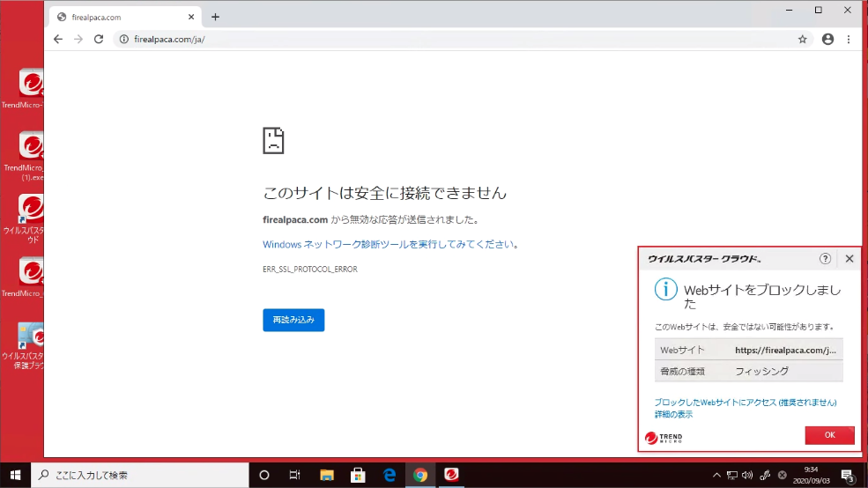Show hidden system tray icons
The height and width of the screenshot is (488, 868).
(x=716, y=475)
